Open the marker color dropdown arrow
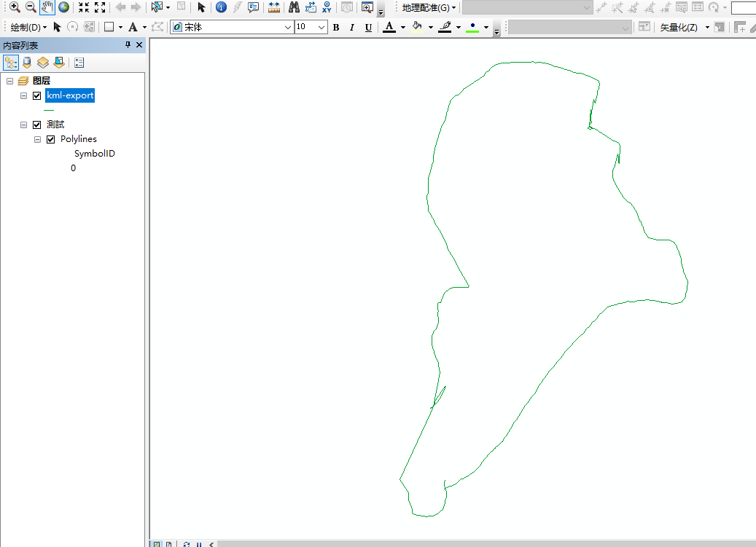Viewport: 756px width, 547px height. pos(486,28)
